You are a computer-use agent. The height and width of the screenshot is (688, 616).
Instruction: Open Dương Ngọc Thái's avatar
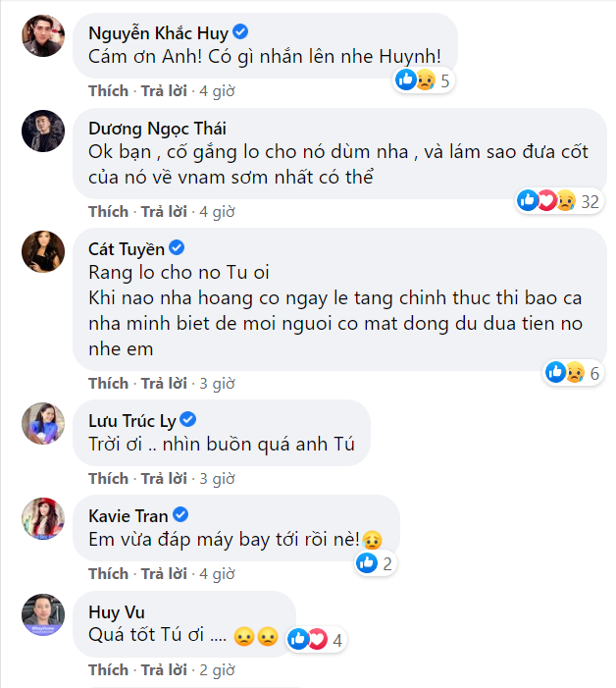click(x=43, y=131)
